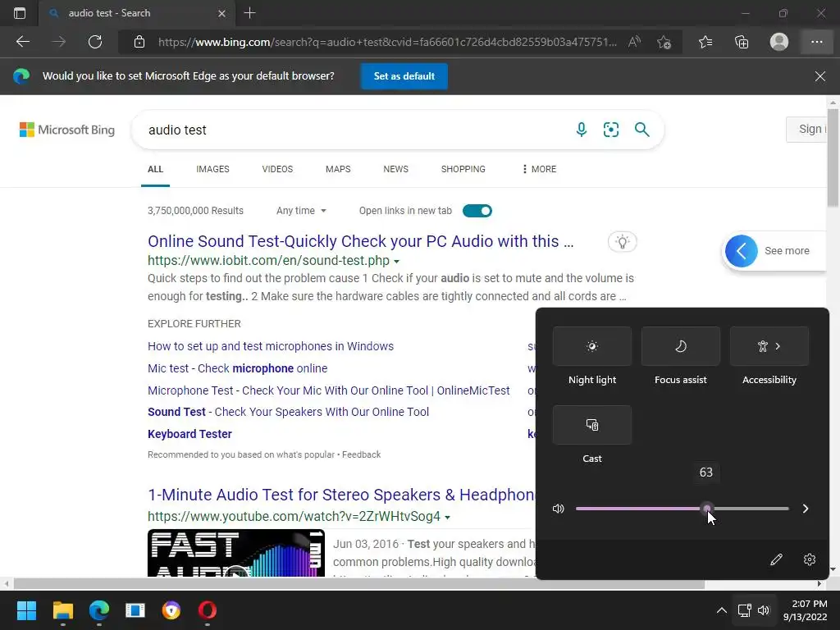840x630 pixels.
Task: Switch to the MAPS tab
Action: tap(338, 169)
